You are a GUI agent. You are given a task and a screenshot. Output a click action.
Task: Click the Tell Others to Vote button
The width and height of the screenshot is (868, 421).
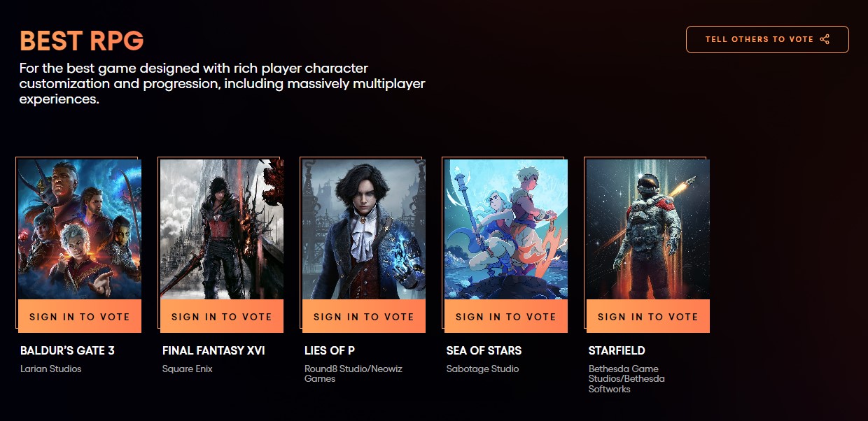(767, 39)
